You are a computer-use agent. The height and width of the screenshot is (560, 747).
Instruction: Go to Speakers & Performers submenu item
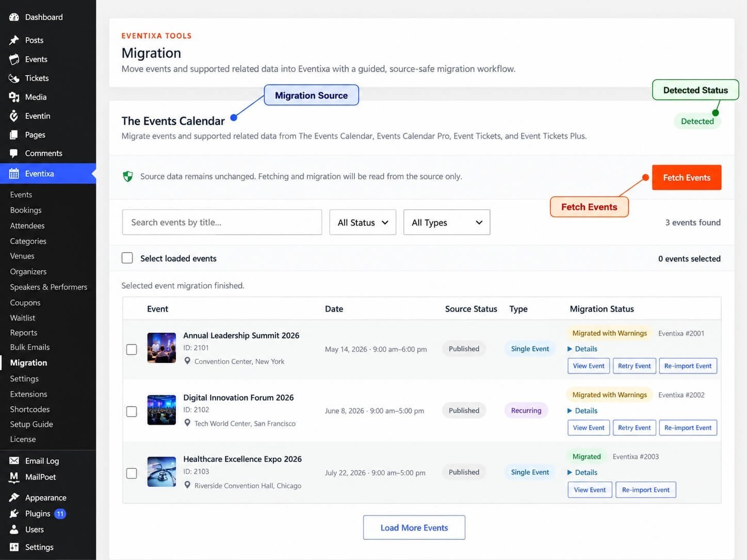pyautogui.click(x=48, y=287)
